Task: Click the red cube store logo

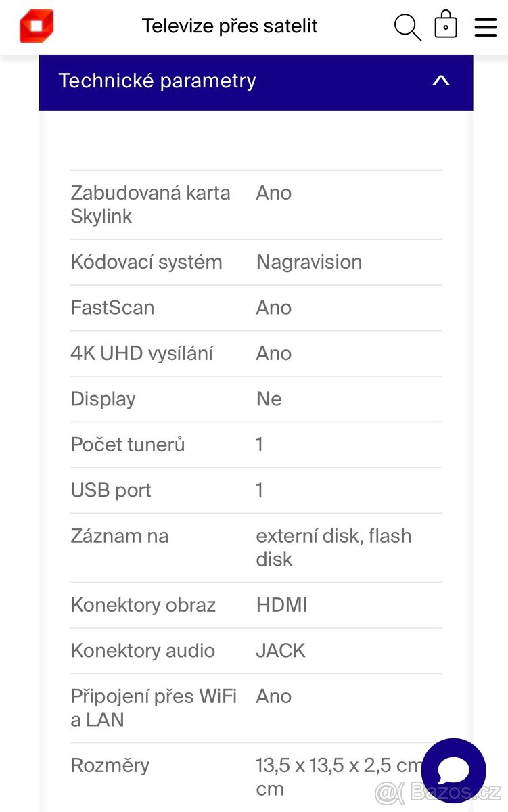Action: pos(36,26)
